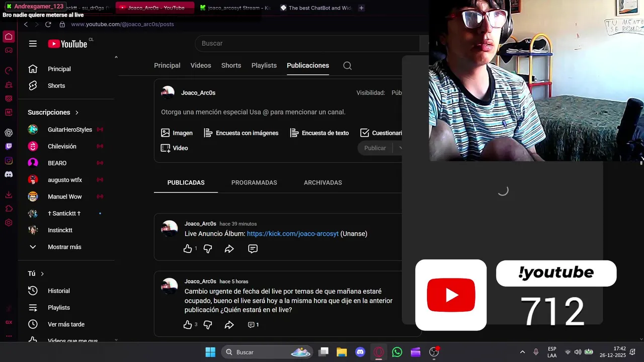Open File Explorer from the taskbar
The image size is (644, 362).
click(x=342, y=352)
